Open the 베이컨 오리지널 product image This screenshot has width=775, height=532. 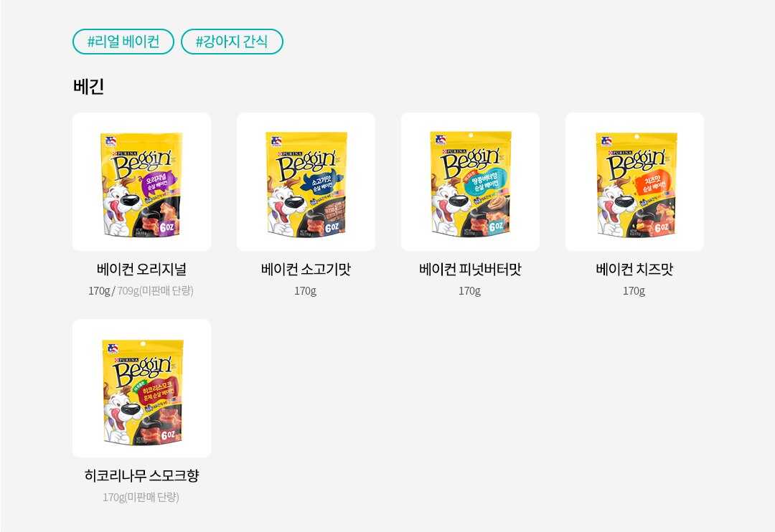click(x=141, y=182)
